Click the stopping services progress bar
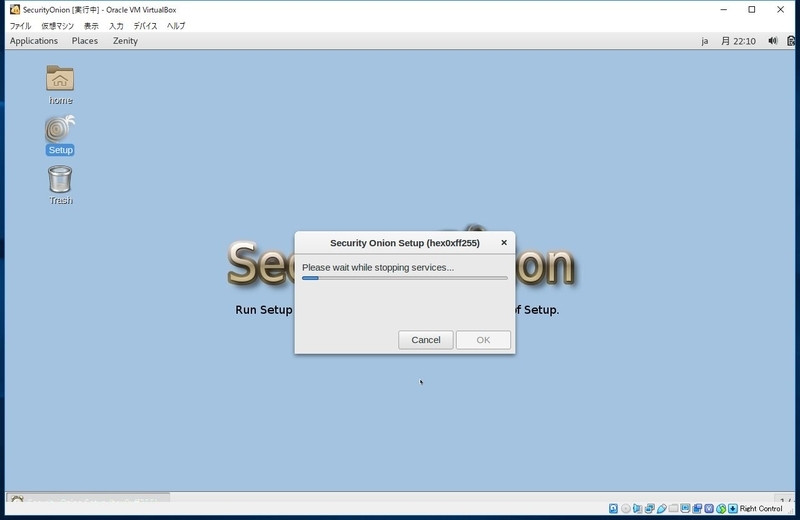This screenshot has height=520, width=800. tap(405, 278)
